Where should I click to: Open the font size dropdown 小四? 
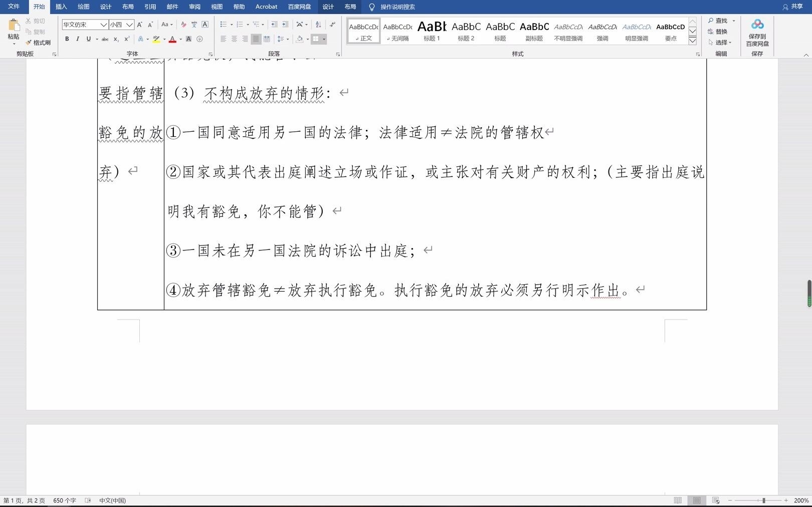point(129,25)
